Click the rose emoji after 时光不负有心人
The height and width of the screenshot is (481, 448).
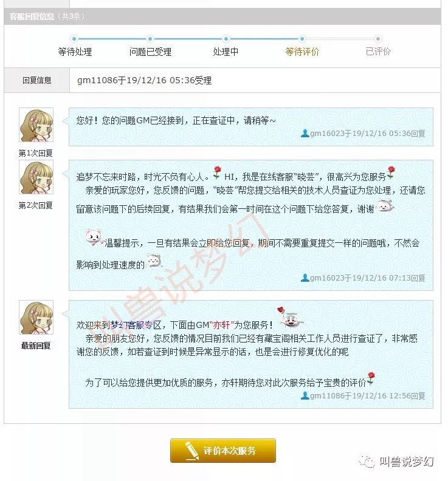coord(217,172)
